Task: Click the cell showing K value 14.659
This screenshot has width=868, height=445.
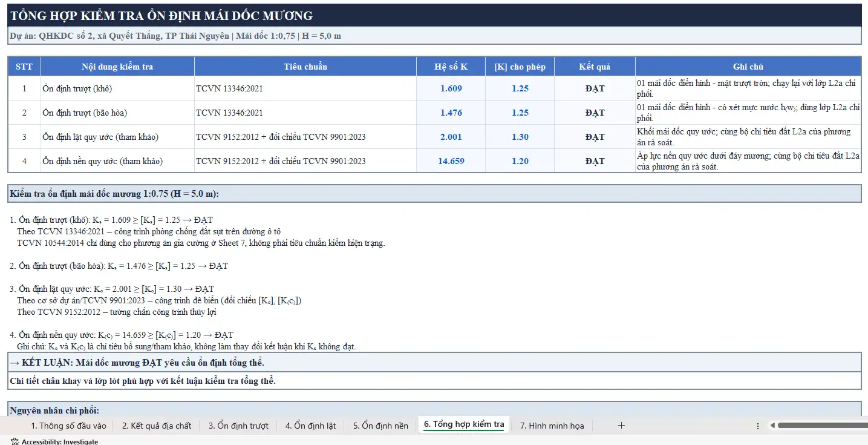Action: [x=451, y=161]
